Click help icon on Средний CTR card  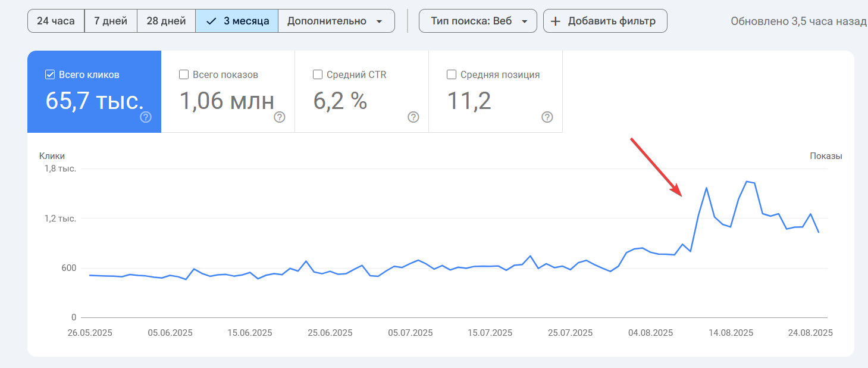(x=413, y=117)
